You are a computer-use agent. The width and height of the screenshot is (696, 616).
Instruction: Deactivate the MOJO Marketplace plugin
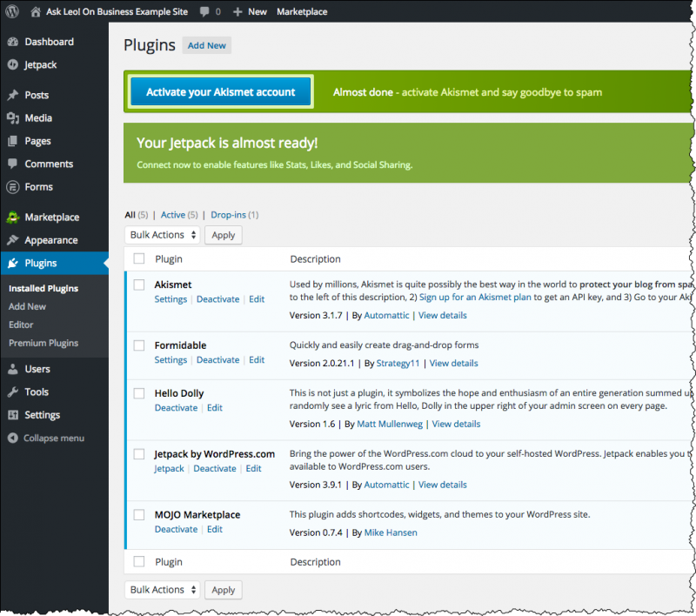pos(176,530)
